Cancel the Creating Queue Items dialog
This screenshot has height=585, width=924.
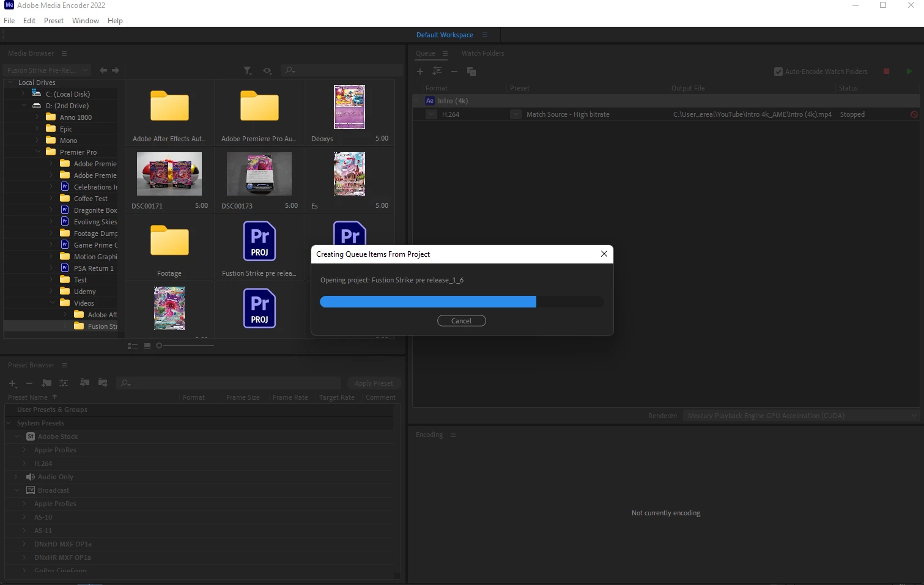pos(461,321)
